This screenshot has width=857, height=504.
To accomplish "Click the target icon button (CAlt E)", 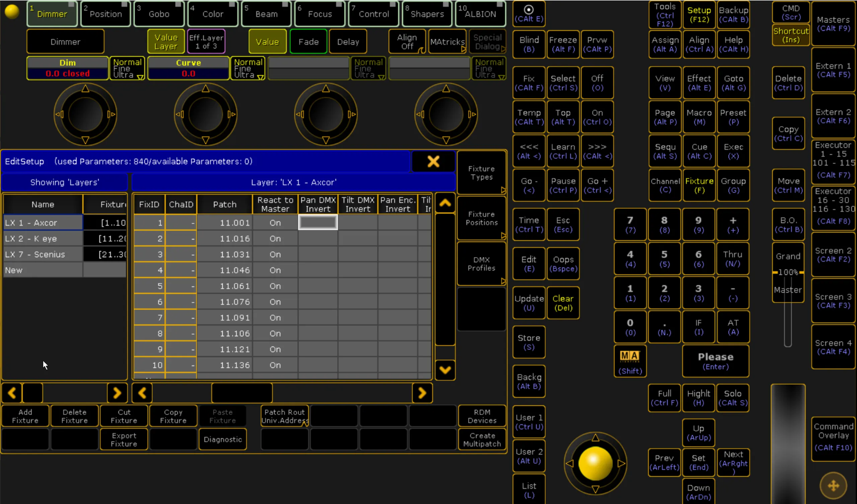I will coord(529,14).
